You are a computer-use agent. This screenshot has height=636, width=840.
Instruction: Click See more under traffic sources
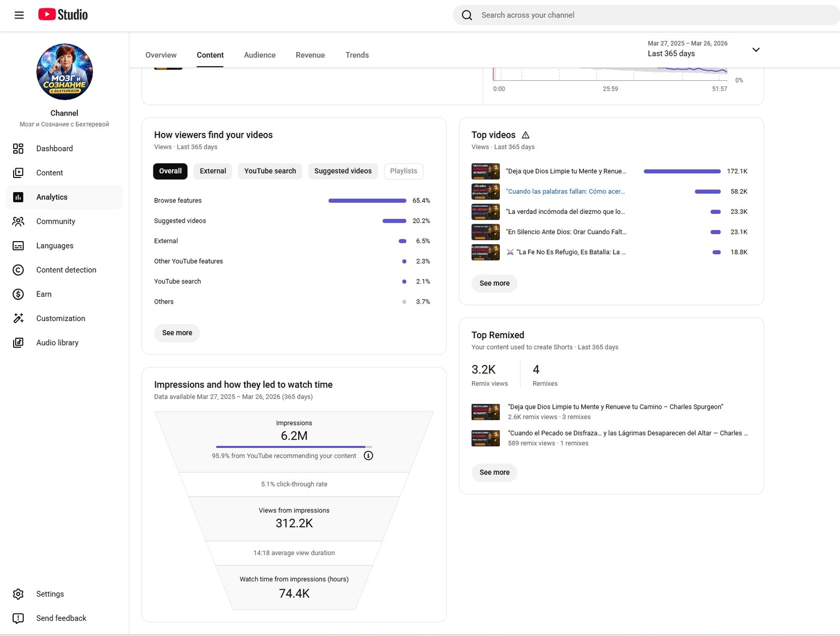pyautogui.click(x=177, y=333)
